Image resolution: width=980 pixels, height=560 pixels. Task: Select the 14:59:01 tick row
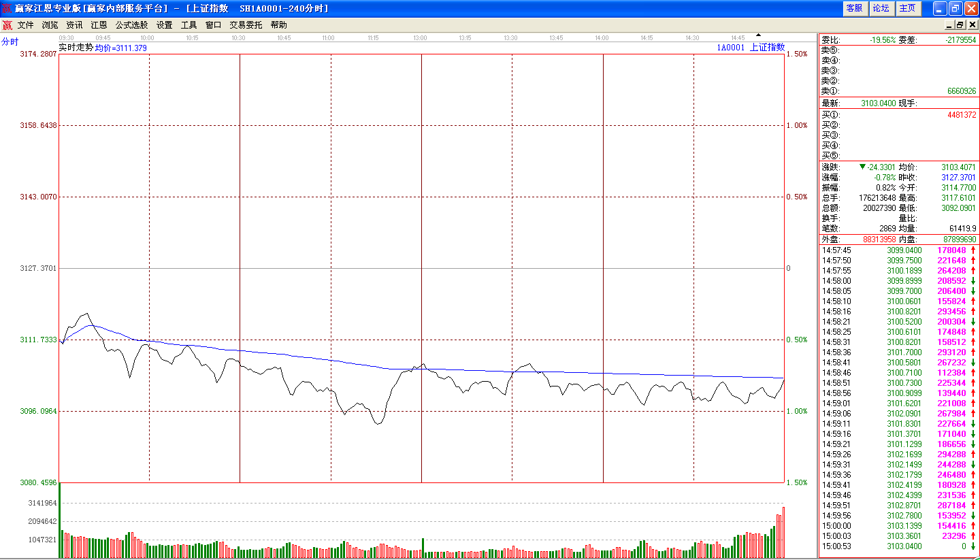(x=899, y=403)
